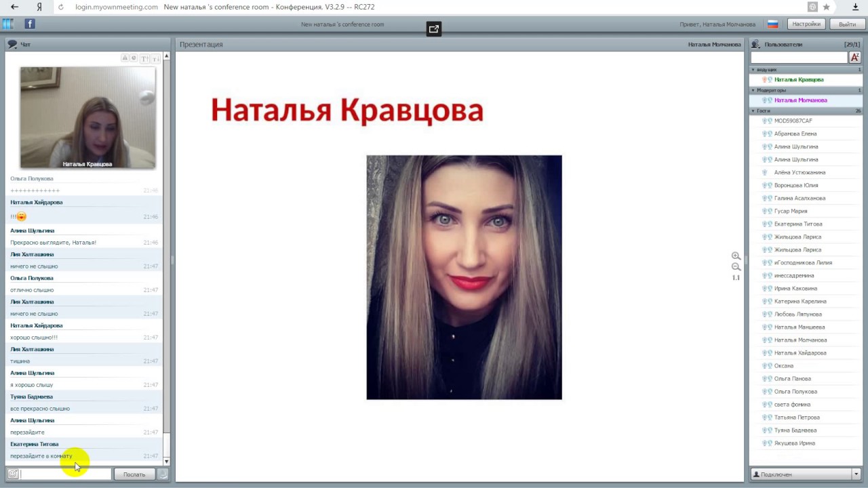
Task: Zoom in the presentation
Action: pos(736,256)
